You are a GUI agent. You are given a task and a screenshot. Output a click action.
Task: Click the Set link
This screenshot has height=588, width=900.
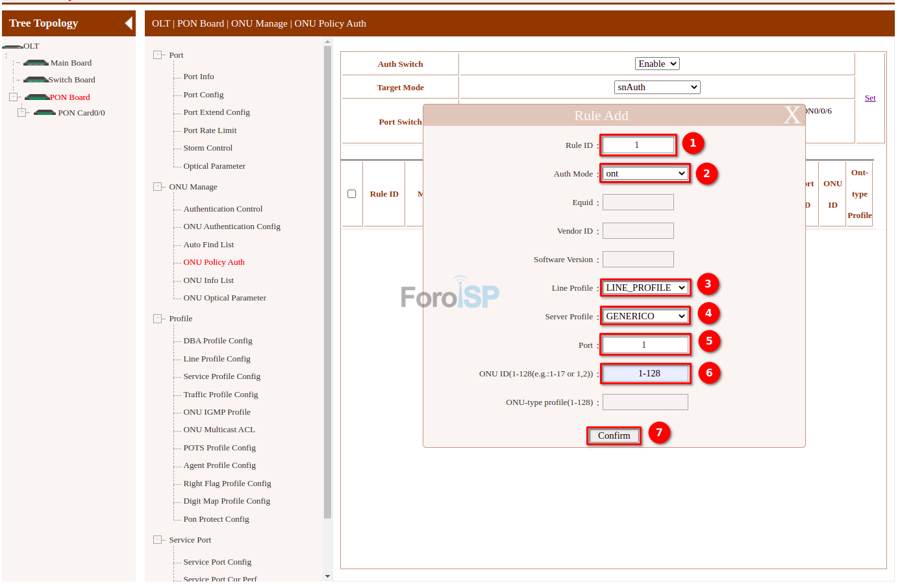point(870,98)
